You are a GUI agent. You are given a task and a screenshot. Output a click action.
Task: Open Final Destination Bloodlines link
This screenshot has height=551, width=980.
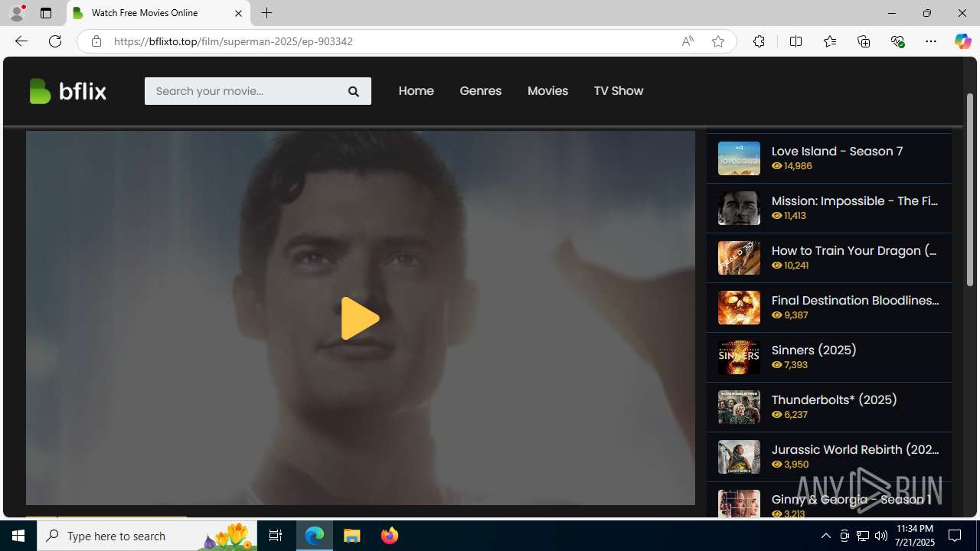click(x=855, y=300)
